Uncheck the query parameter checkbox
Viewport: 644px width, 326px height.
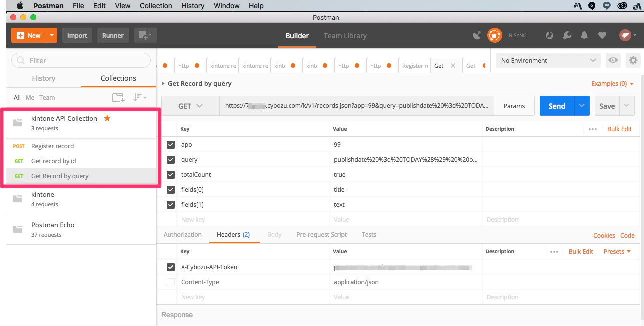coord(171,160)
